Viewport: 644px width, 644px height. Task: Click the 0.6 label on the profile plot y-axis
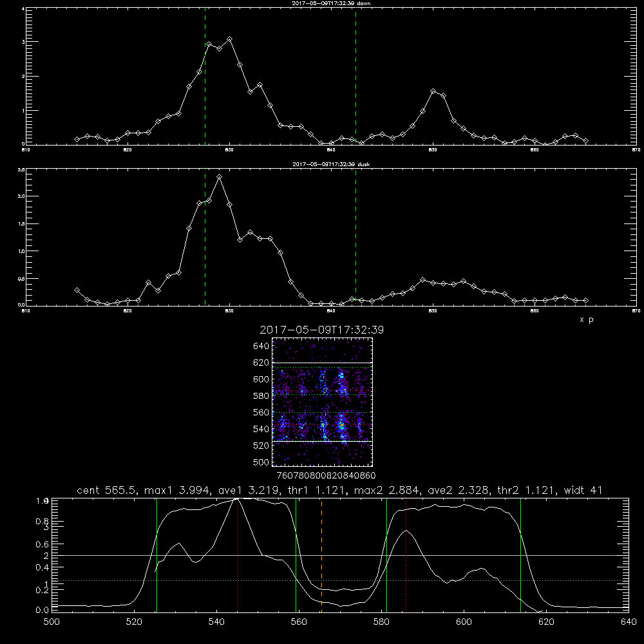(x=43, y=544)
